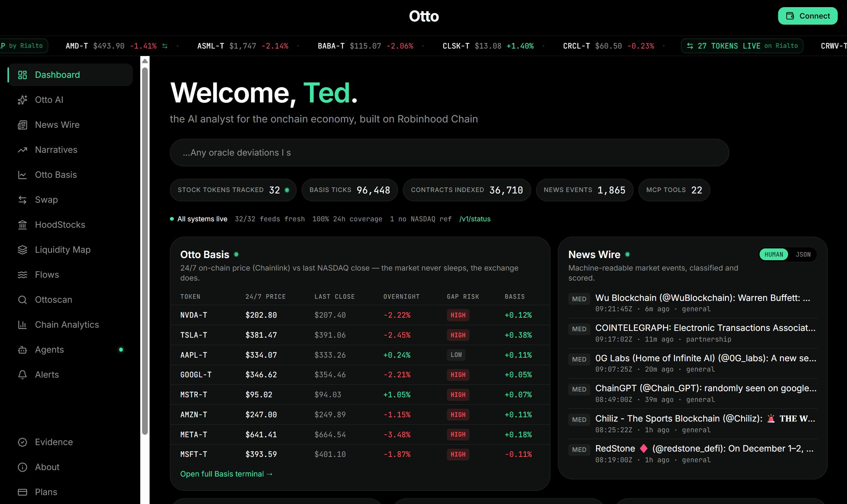847x504 pixels.
Task: Click the Basis Ticks 96,448 stat pill
Action: pyautogui.click(x=350, y=190)
